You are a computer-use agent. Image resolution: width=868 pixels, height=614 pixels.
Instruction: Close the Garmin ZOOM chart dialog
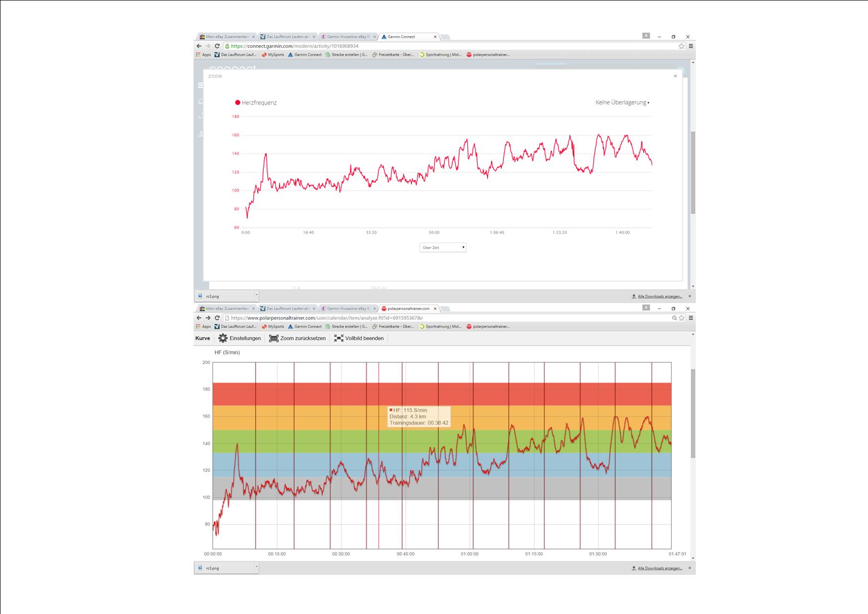pyautogui.click(x=675, y=76)
